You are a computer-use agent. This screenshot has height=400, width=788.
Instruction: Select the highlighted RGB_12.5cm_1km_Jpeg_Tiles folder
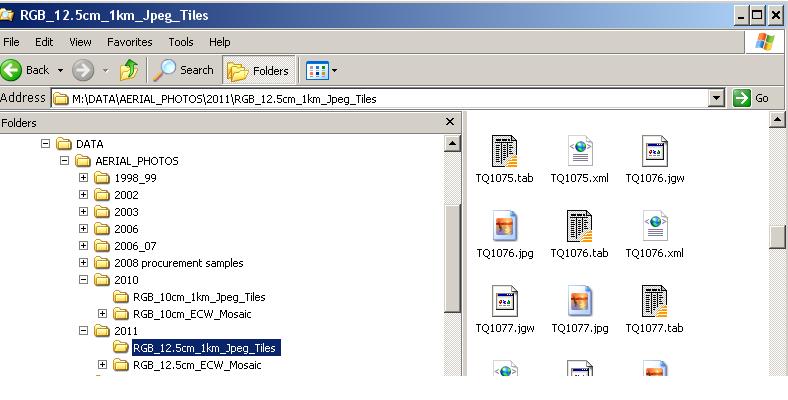click(206, 348)
